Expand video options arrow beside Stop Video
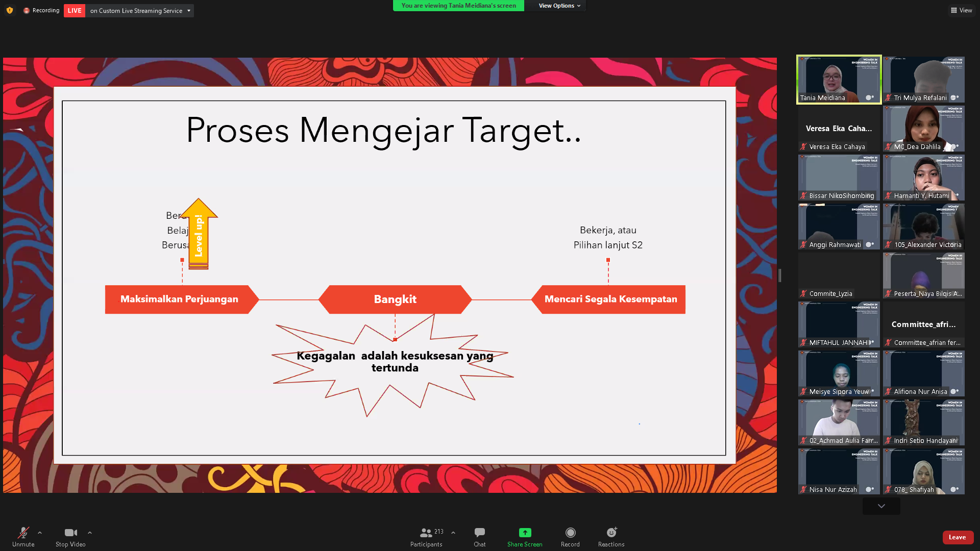This screenshot has height=551, width=980. tap(90, 533)
